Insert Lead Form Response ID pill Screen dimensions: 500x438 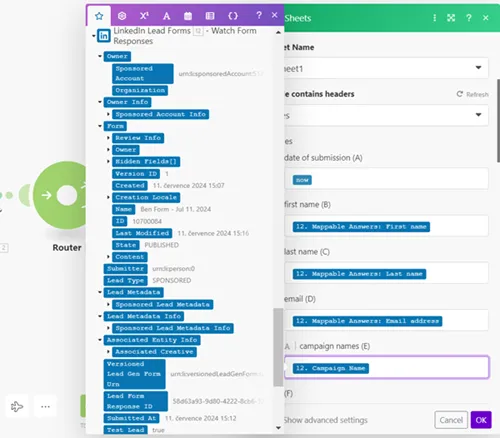(x=136, y=401)
